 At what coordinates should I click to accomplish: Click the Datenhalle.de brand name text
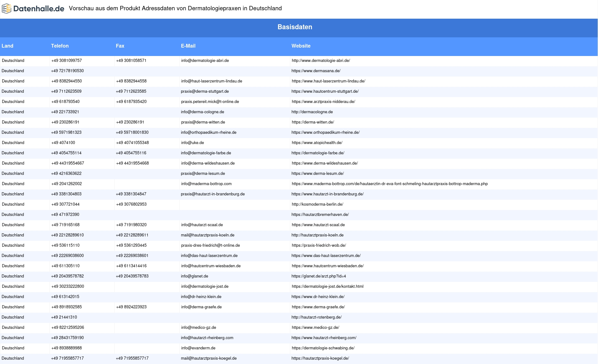(x=39, y=9)
